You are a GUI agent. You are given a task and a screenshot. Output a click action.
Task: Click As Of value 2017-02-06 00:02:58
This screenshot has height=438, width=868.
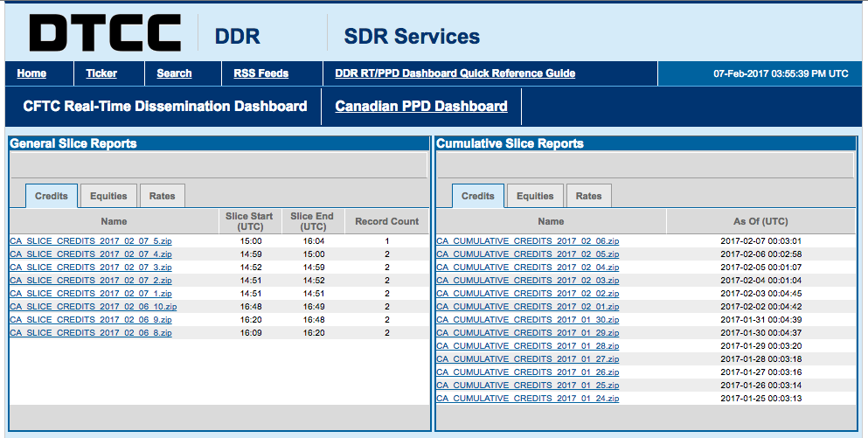point(761,254)
